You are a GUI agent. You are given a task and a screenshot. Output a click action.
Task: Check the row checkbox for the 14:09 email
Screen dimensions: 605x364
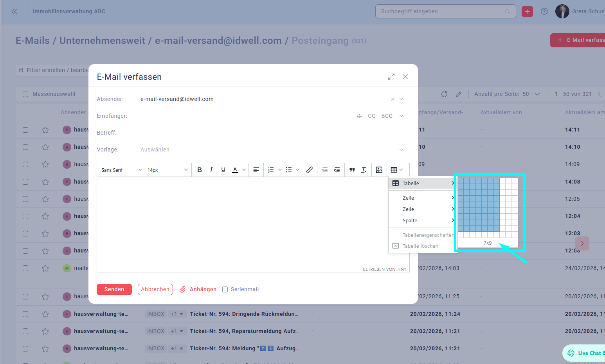25,164
